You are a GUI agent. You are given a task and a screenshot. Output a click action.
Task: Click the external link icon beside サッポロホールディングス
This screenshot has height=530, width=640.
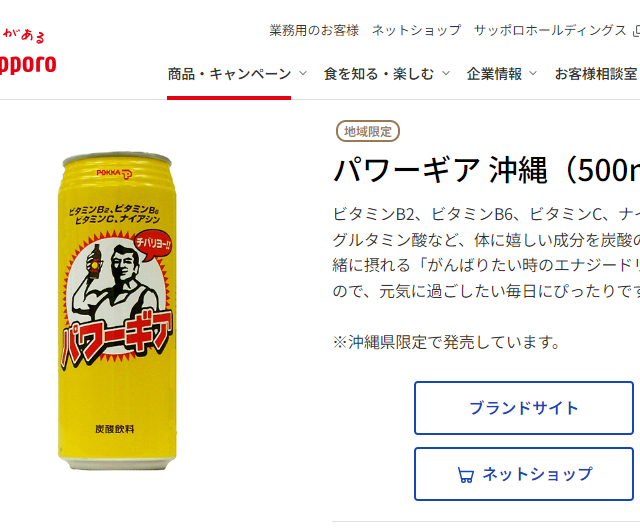[636, 31]
